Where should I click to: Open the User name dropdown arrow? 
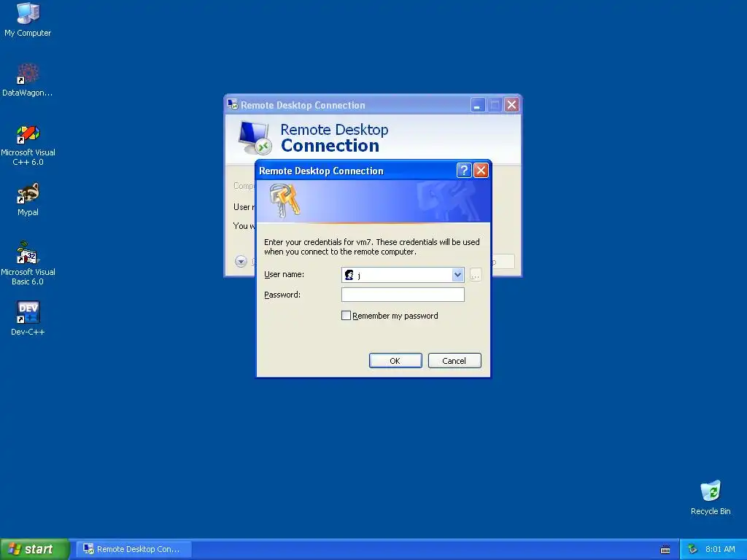(457, 275)
